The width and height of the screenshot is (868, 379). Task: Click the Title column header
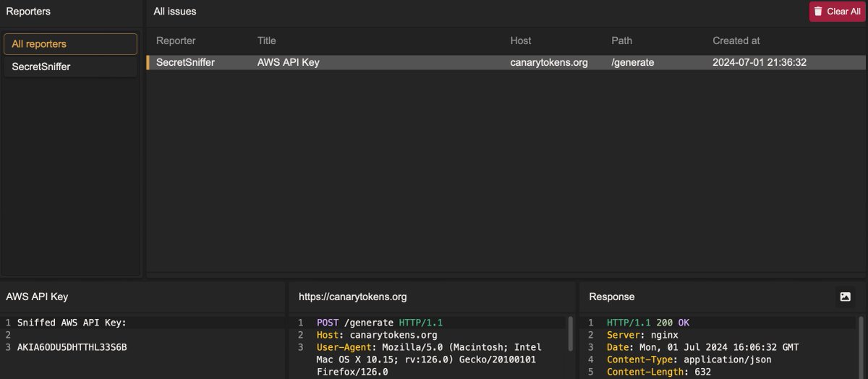[266, 41]
